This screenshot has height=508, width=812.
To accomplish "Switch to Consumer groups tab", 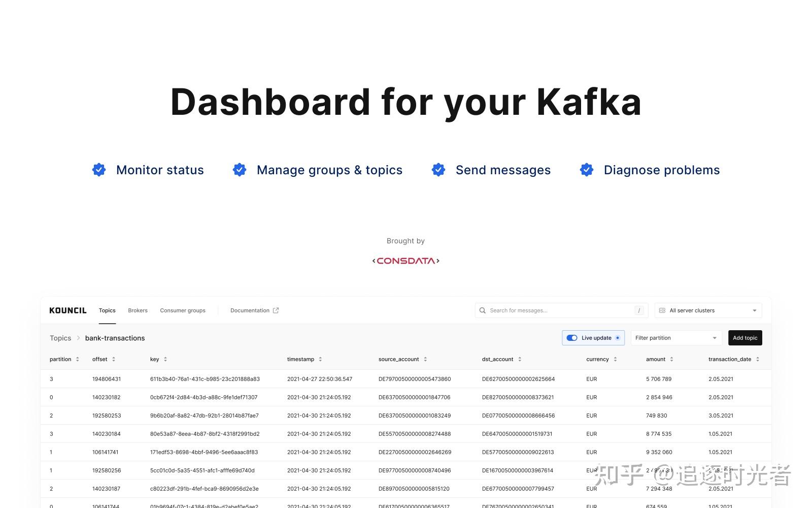I will (x=183, y=310).
